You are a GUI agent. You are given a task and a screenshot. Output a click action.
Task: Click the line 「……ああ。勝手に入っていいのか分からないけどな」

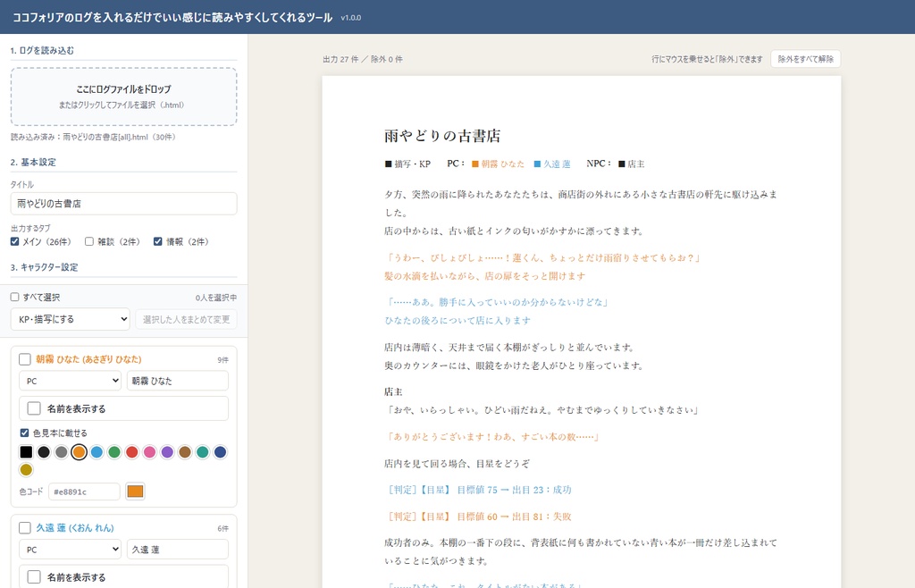[x=498, y=302]
